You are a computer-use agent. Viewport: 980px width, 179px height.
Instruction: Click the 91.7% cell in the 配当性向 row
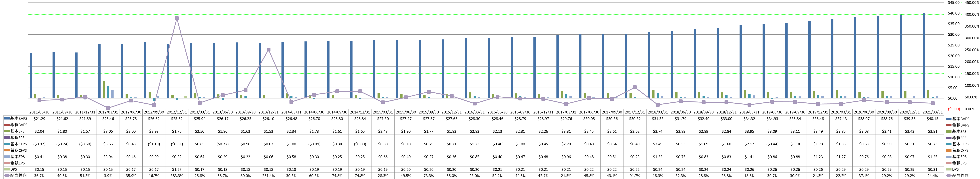(635, 175)
